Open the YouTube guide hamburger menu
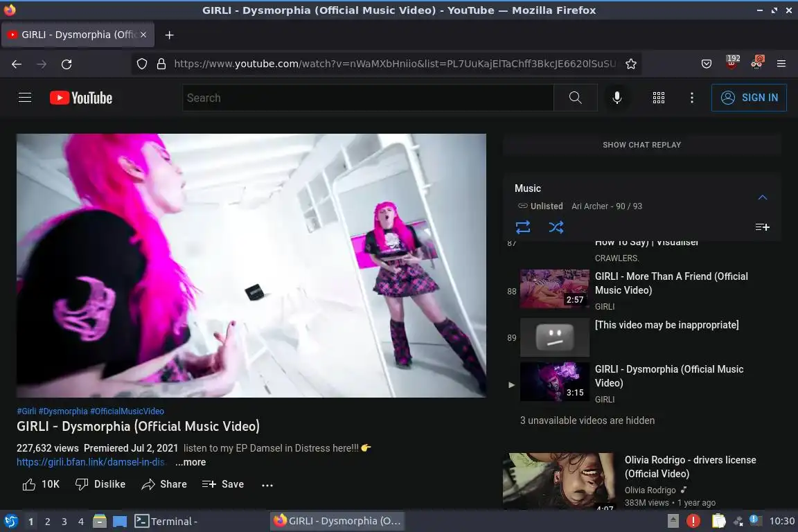This screenshot has height=532, width=798. click(25, 97)
